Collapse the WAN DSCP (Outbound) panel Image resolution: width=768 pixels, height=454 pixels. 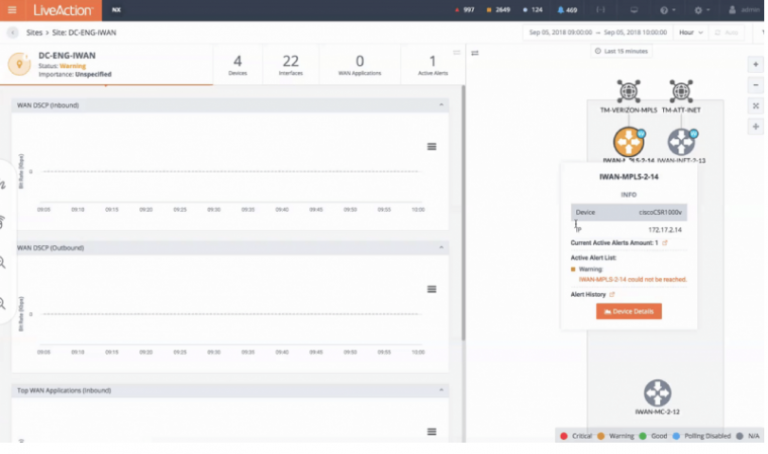click(x=441, y=247)
